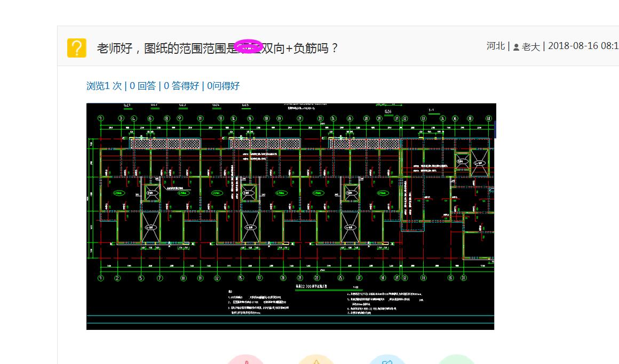
Task: Click the 0 答得好 count
Action: point(181,86)
